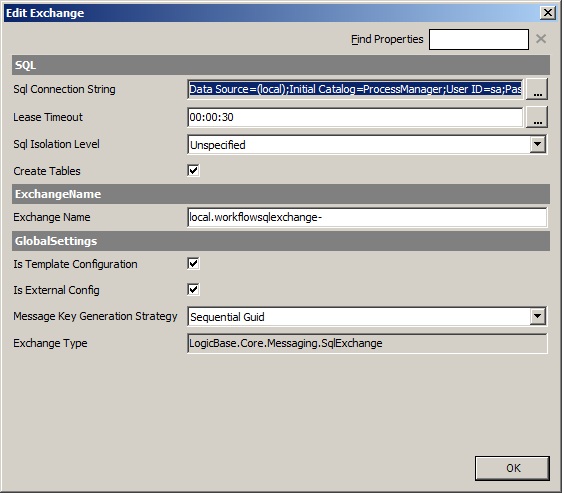
Task: Click the Exchange Type label
Action: 50,343
